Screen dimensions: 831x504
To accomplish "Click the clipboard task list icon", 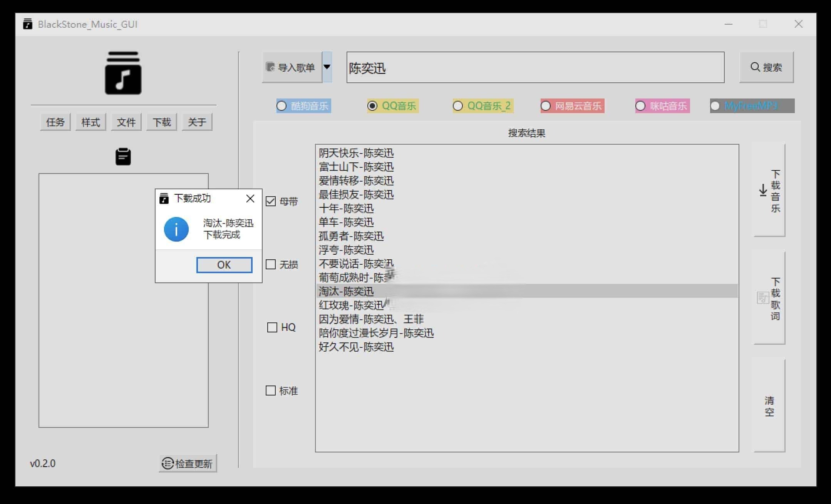I will pyautogui.click(x=123, y=157).
